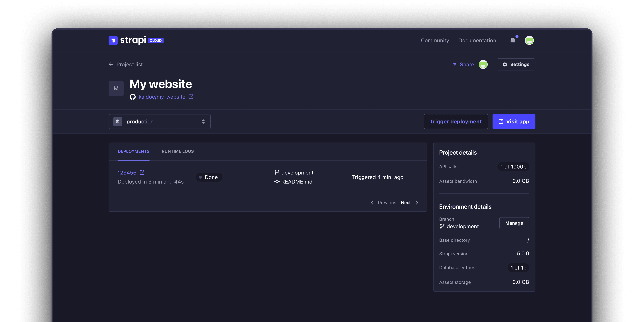
Task: Click the Manage branch button
Action: [514, 223]
